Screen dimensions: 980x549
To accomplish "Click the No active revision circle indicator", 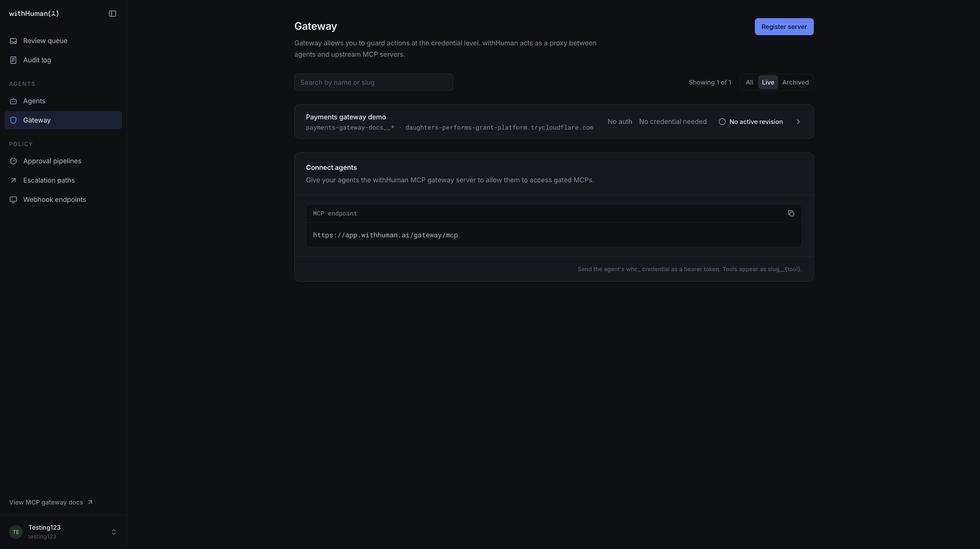I will click(x=722, y=122).
